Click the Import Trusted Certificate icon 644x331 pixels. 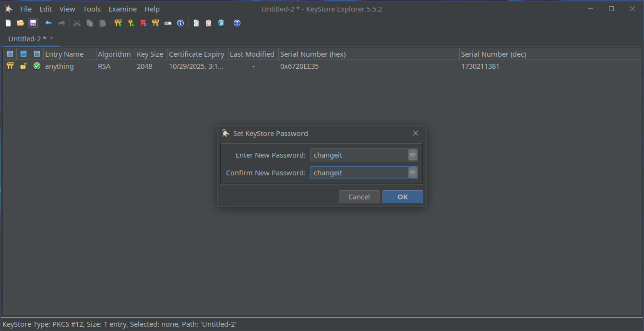tap(143, 23)
